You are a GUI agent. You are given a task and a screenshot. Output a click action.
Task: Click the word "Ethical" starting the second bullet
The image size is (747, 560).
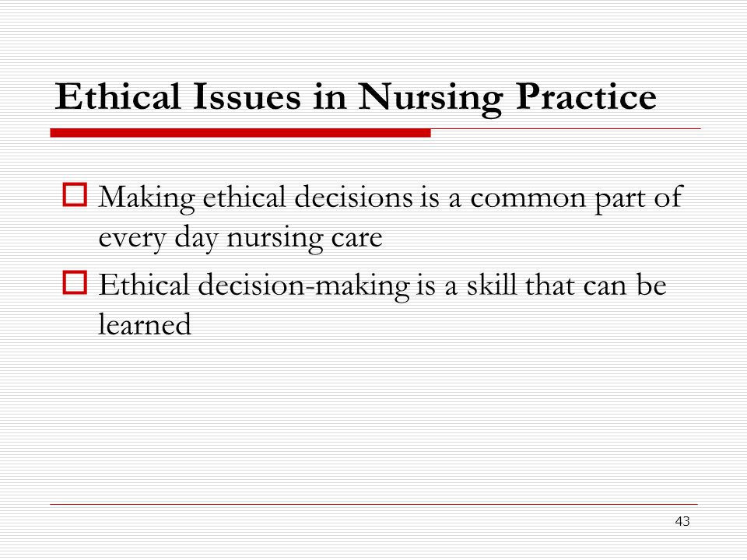pyautogui.click(x=143, y=285)
